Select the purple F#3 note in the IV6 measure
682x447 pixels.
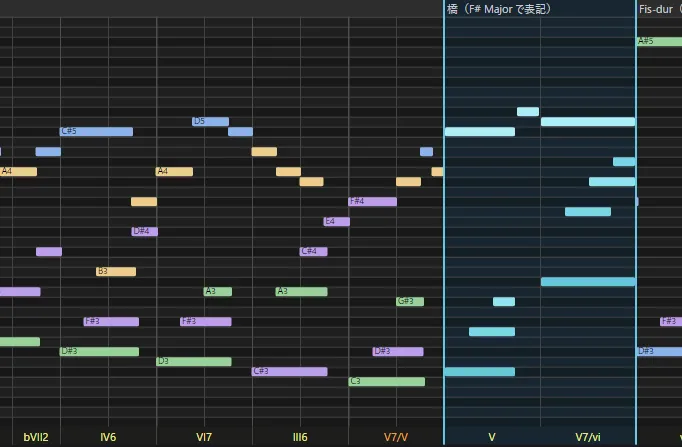pyautogui.click(x=111, y=321)
